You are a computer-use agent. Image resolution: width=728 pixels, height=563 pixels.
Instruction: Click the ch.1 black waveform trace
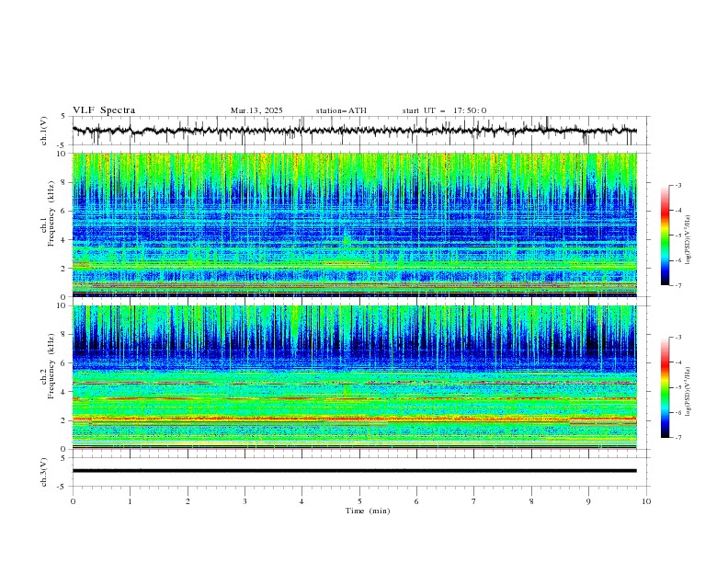(x=354, y=131)
